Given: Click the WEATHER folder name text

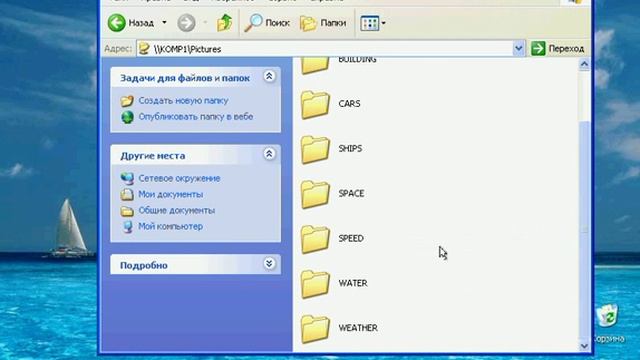Looking at the screenshot, I should pos(358,328).
